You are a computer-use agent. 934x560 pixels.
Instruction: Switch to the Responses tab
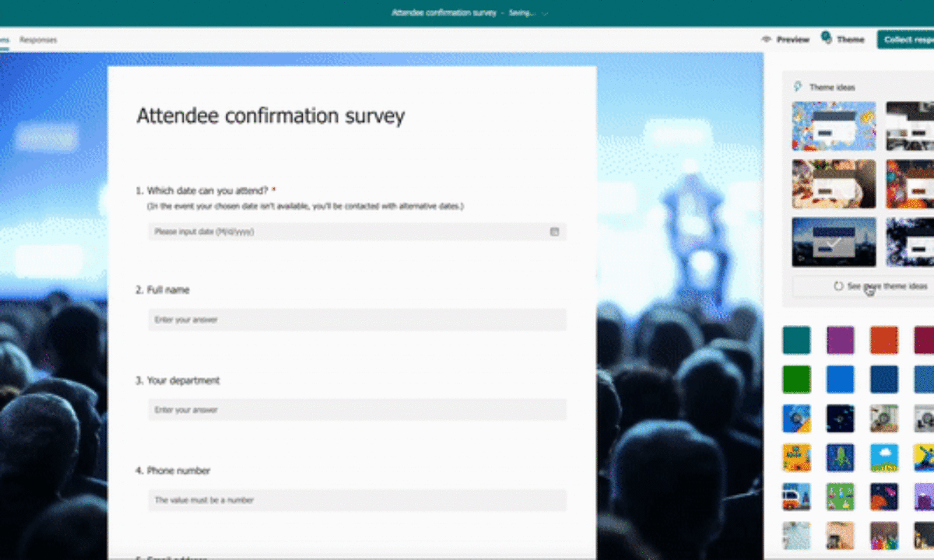[38, 40]
